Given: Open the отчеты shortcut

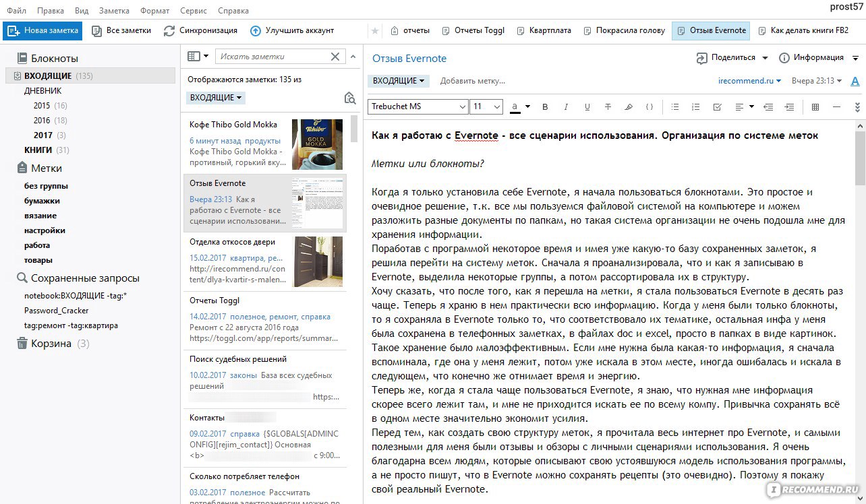Looking at the screenshot, I should click(409, 30).
